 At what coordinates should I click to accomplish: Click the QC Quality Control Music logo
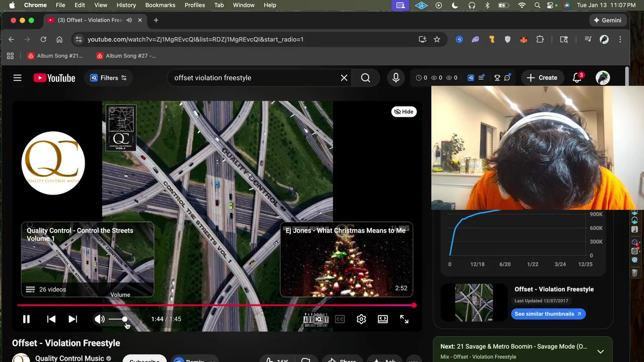(x=53, y=163)
